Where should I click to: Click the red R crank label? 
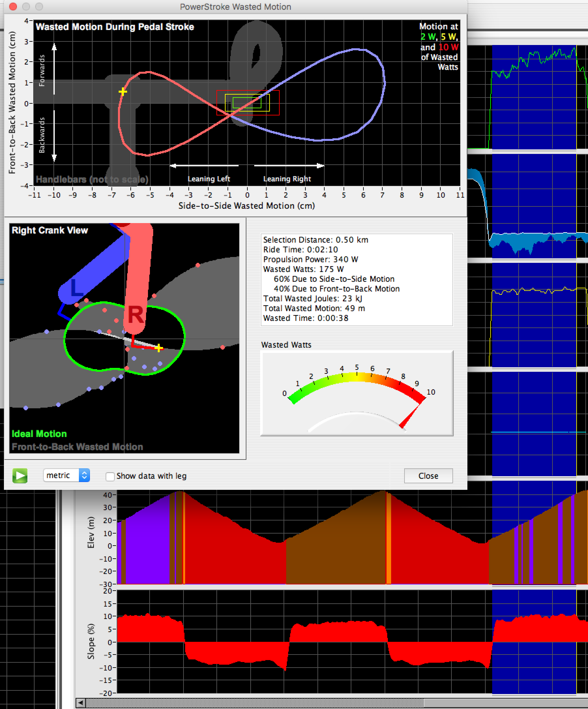[136, 315]
